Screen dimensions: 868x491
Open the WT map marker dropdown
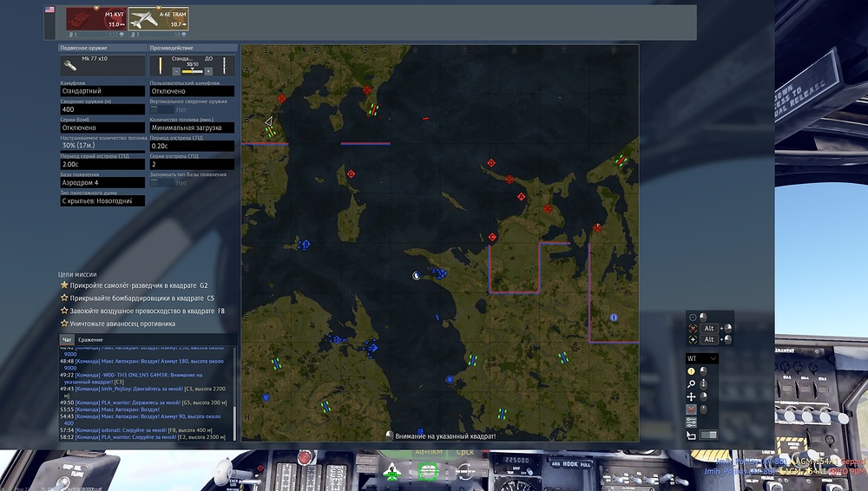tap(702, 358)
